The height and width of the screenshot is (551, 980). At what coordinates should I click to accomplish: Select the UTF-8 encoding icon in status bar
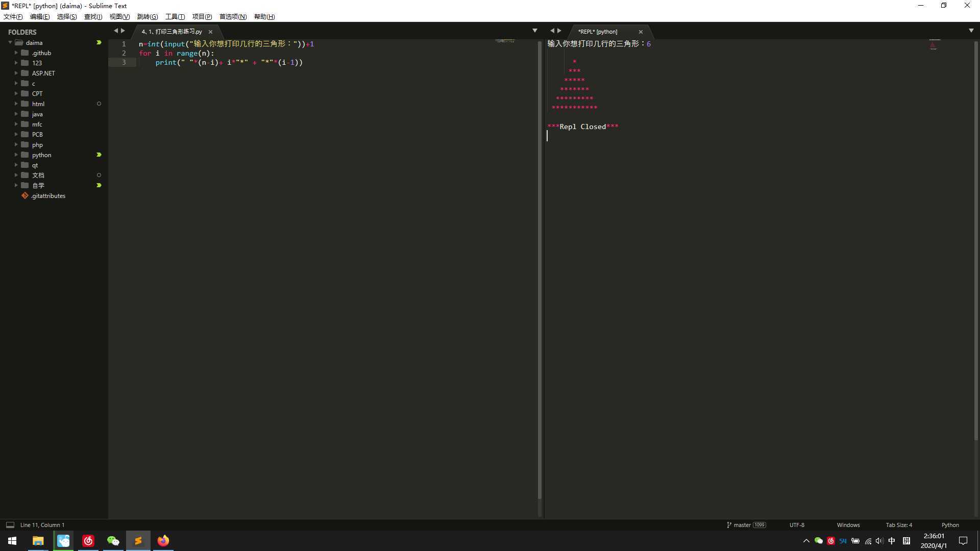797,525
